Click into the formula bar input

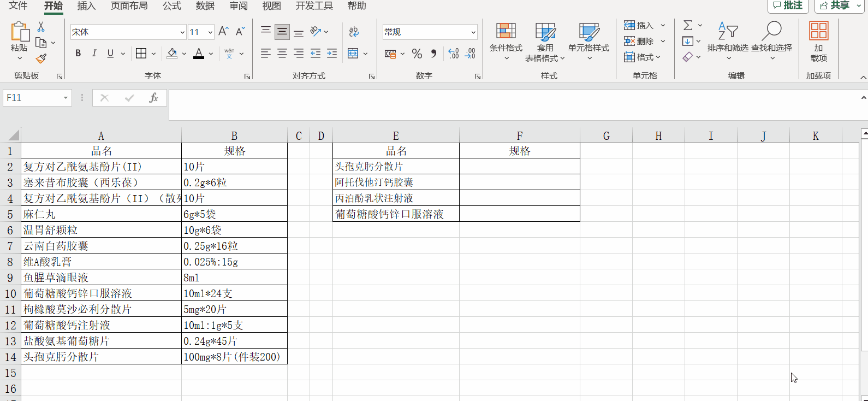(x=513, y=104)
